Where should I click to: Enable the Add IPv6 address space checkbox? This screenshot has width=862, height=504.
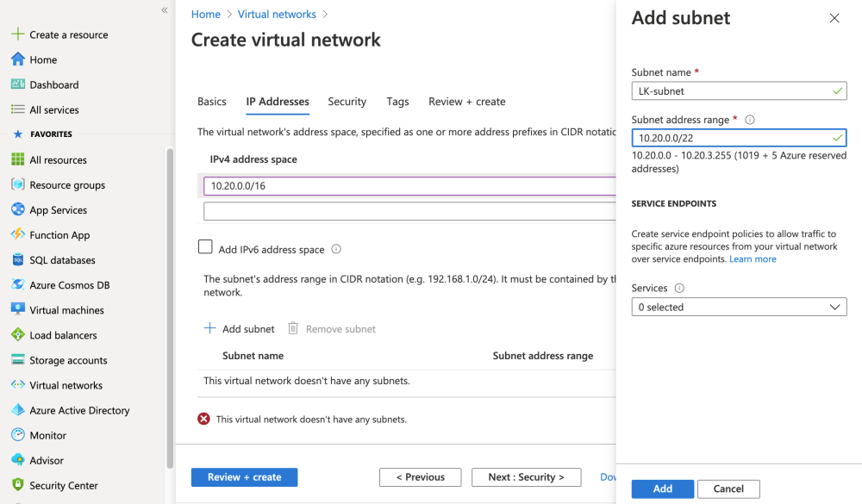tap(205, 247)
